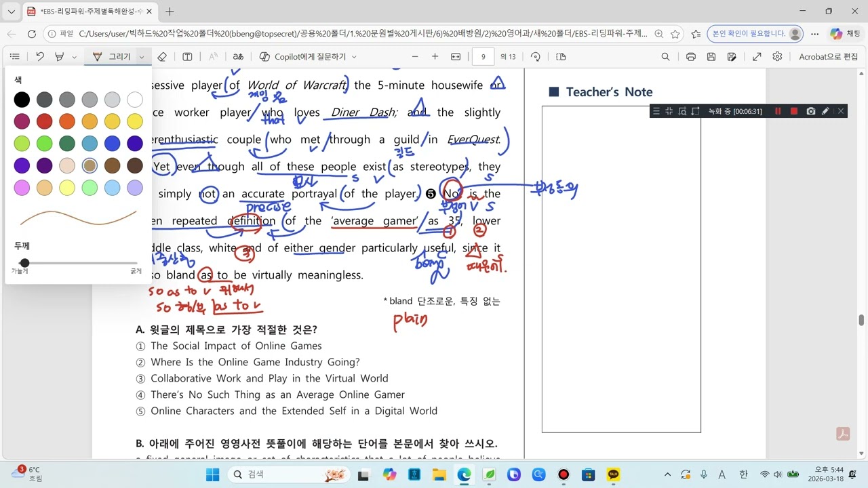
Task: Click recorder minimize-to-compact icon
Action: [669, 111]
